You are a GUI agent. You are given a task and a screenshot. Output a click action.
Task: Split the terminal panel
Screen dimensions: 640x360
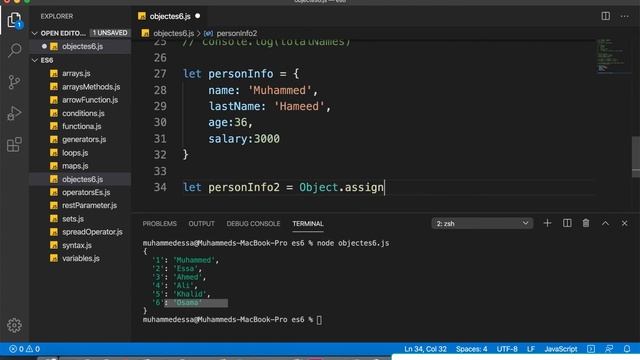pyautogui.click(x=567, y=223)
